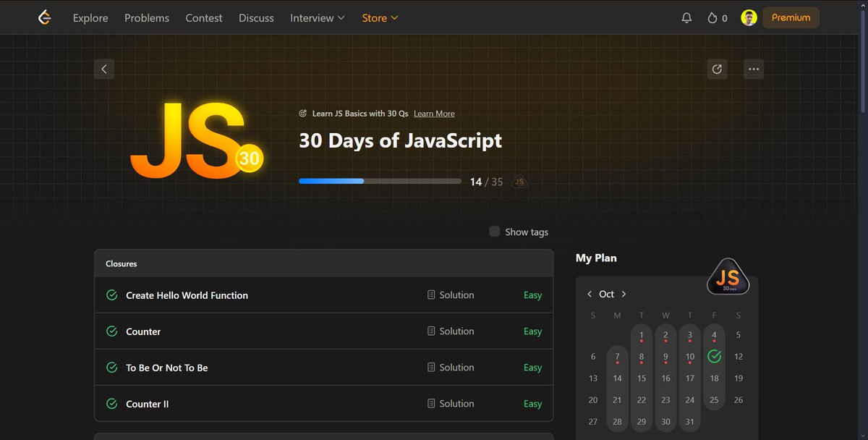Go to next month in calendar
This screenshot has width=868, height=440.
(x=624, y=294)
